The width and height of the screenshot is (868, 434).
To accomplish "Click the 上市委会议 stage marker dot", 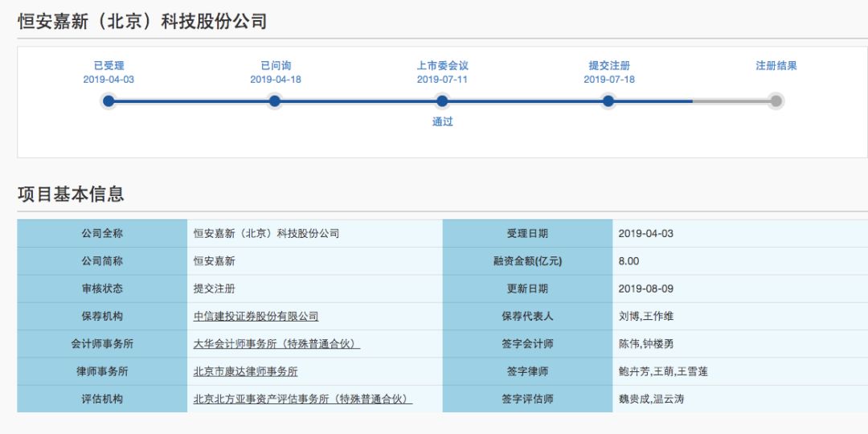I will coord(442,100).
